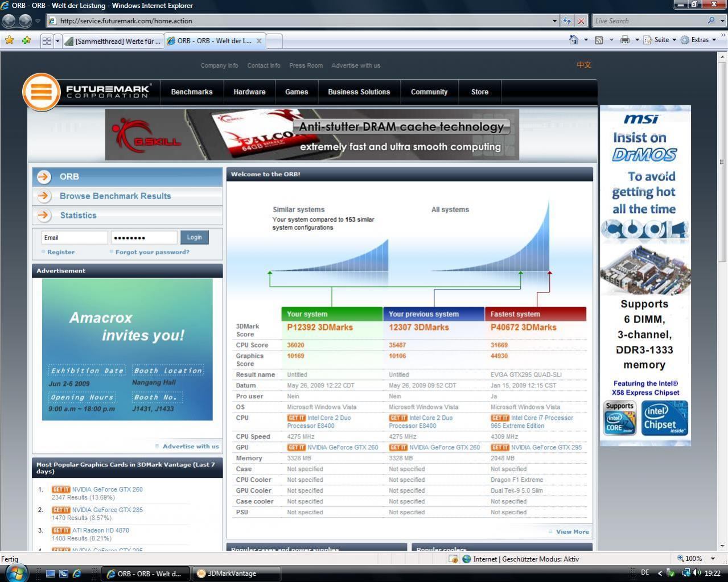Click the GET IT badge beside ATI Radeon HD 4870
Viewport: 728px width, 582px height.
pyautogui.click(x=61, y=530)
